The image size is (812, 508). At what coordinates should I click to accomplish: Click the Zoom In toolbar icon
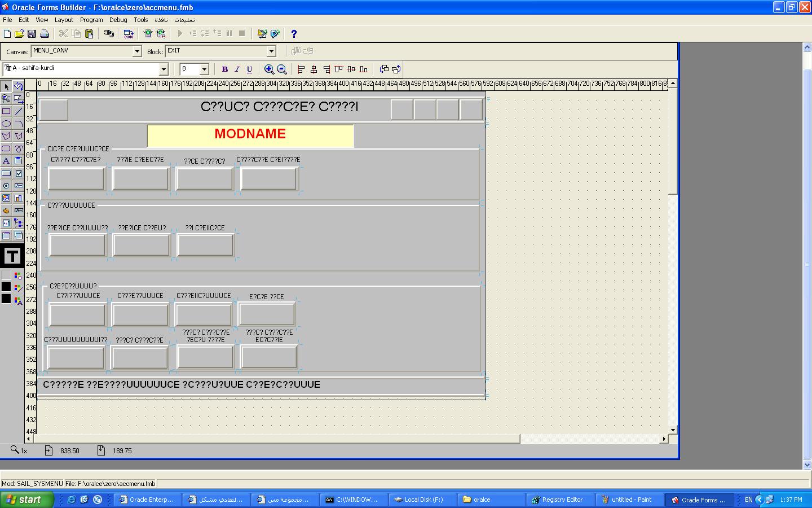270,69
